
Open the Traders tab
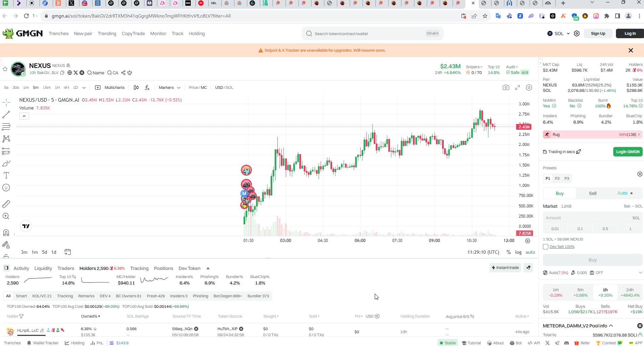pyautogui.click(x=66, y=268)
